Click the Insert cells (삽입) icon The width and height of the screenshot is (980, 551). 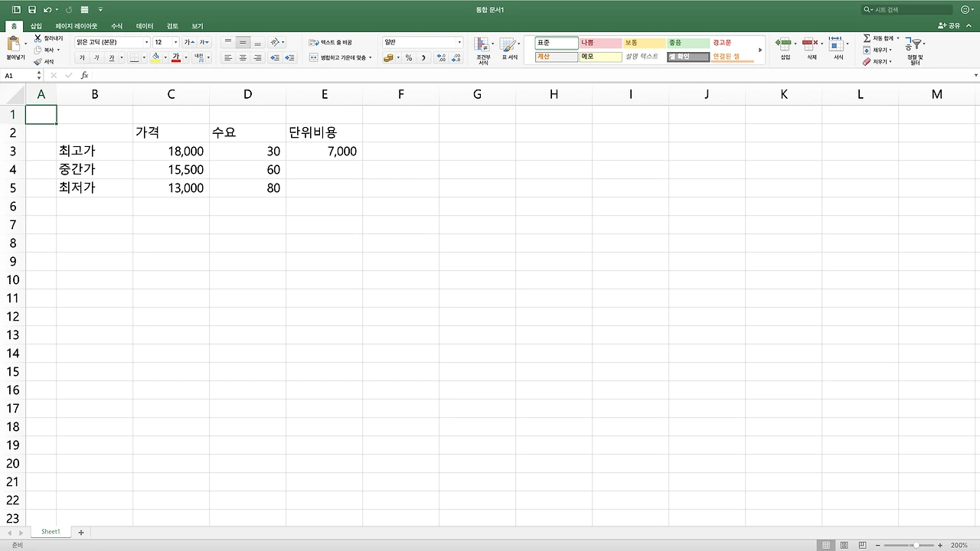(783, 44)
